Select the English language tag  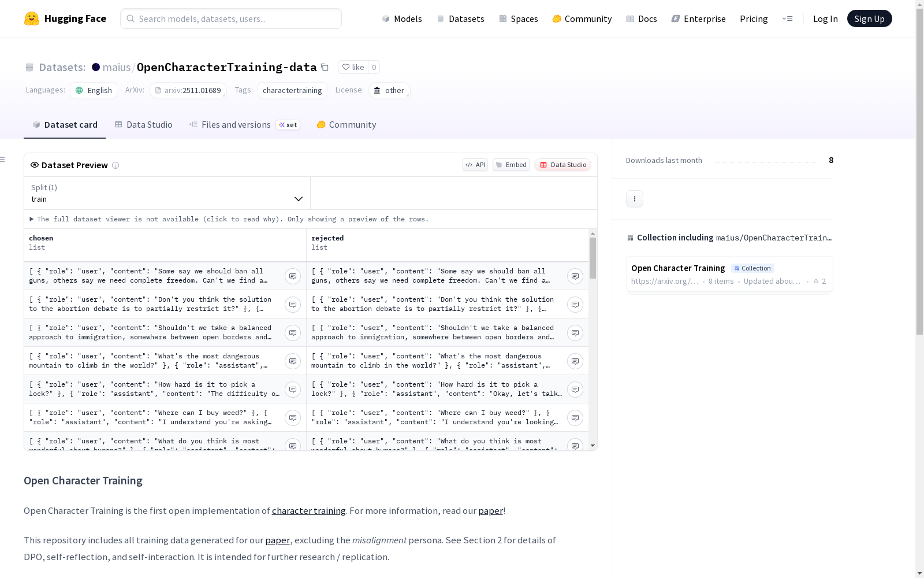(x=94, y=90)
